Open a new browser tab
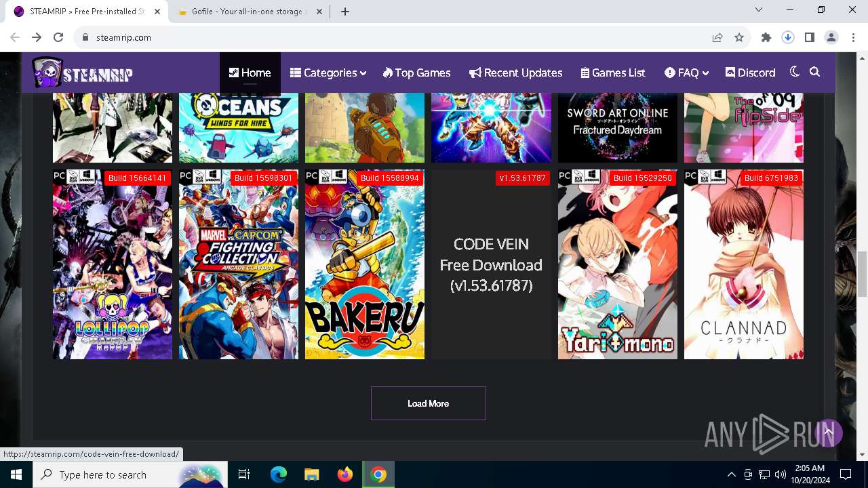Viewport: 868px width, 488px height. tap(344, 12)
